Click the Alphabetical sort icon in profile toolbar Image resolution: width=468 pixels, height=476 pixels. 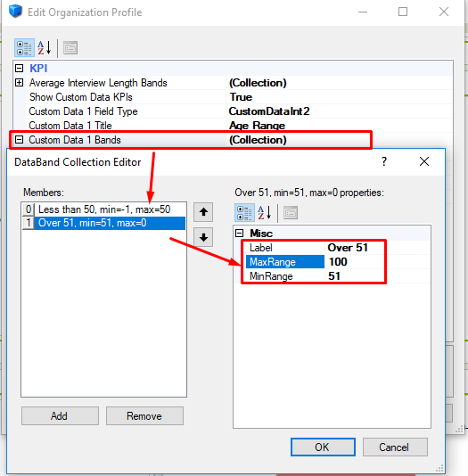45,48
